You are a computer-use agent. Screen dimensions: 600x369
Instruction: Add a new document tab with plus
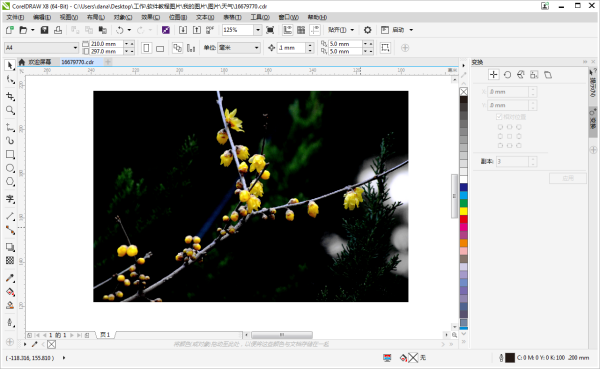coord(108,62)
